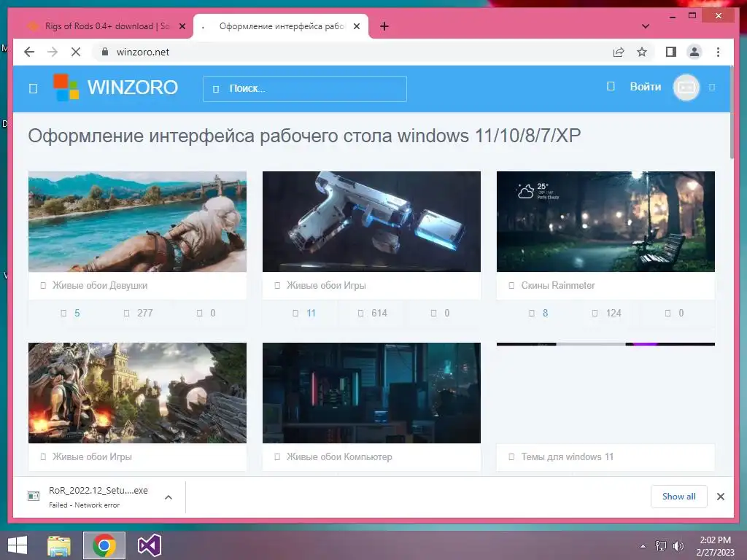Click the count 5 on the girl card
747x560 pixels.
77,313
